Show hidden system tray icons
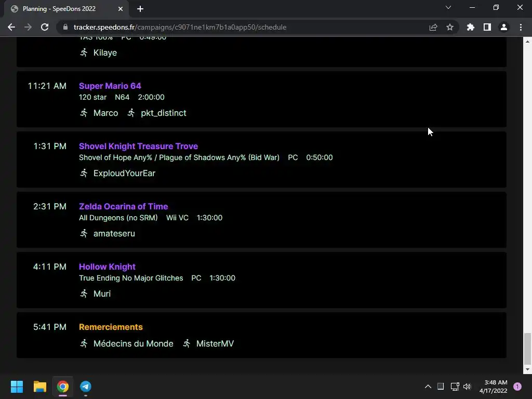 pyautogui.click(x=428, y=387)
